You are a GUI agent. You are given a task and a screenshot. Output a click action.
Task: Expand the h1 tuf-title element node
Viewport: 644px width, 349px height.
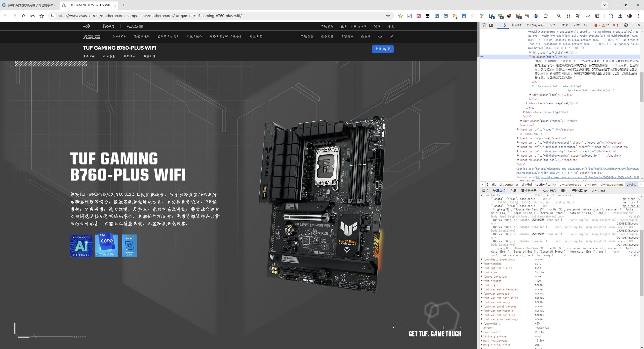click(530, 52)
